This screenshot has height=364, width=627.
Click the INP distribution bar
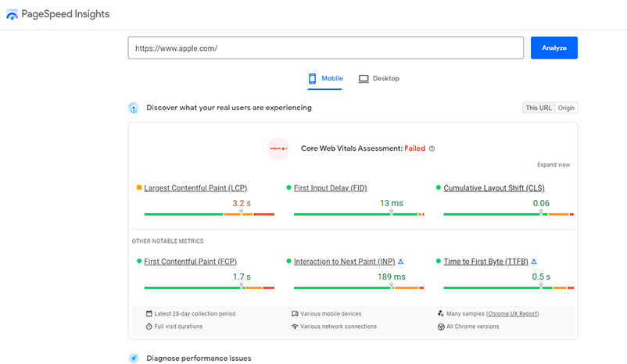359,287
